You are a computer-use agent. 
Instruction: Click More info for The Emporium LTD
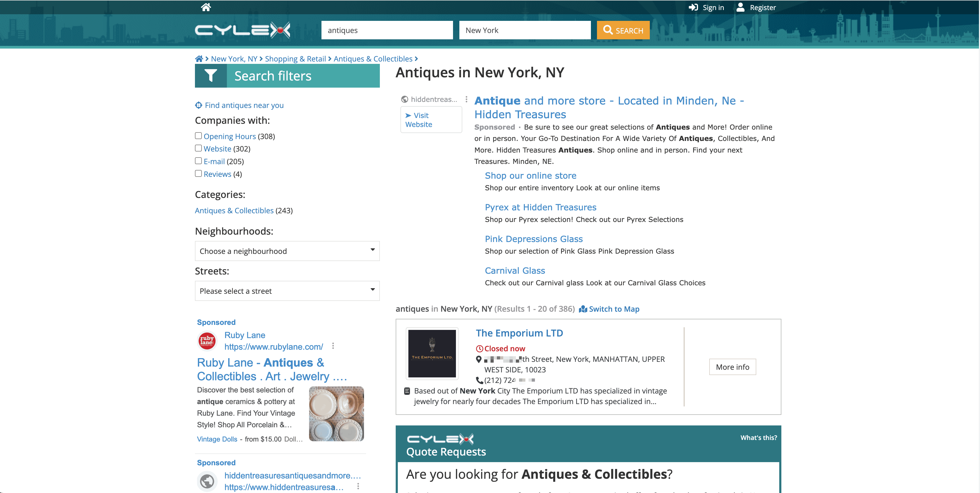pyautogui.click(x=732, y=367)
